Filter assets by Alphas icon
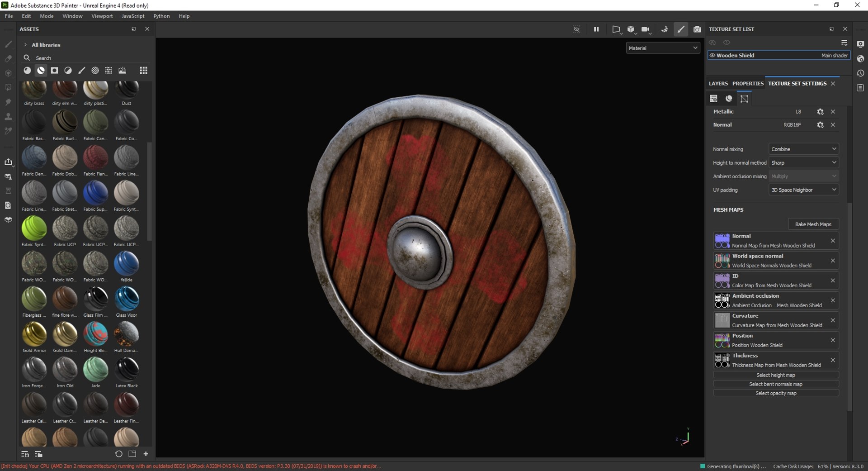 [95, 71]
